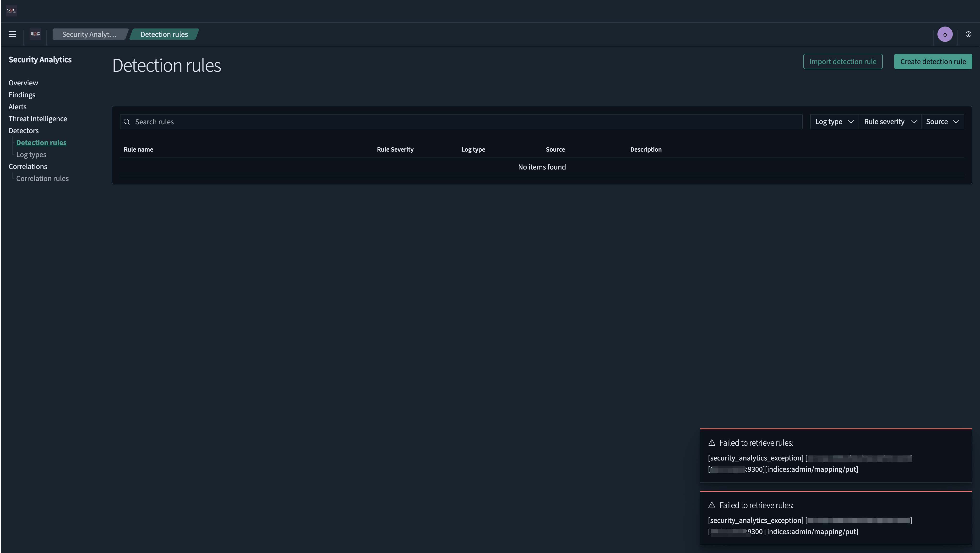Click warning icon in the second error toast
Image resolution: width=980 pixels, height=553 pixels.
(x=711, y=505)
